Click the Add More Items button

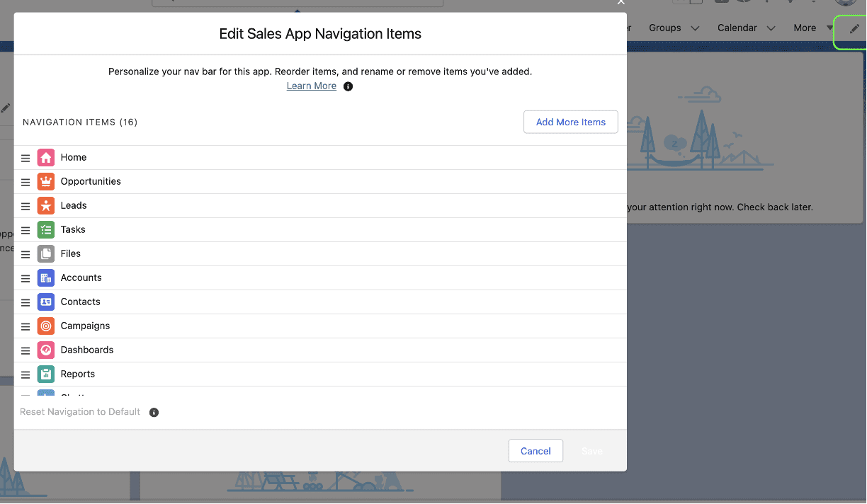pos(570,122)
